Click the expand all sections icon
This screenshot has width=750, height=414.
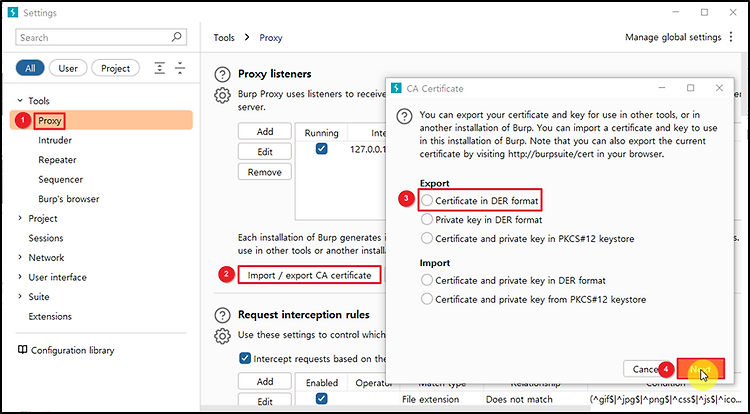click(x=160, y=68)
